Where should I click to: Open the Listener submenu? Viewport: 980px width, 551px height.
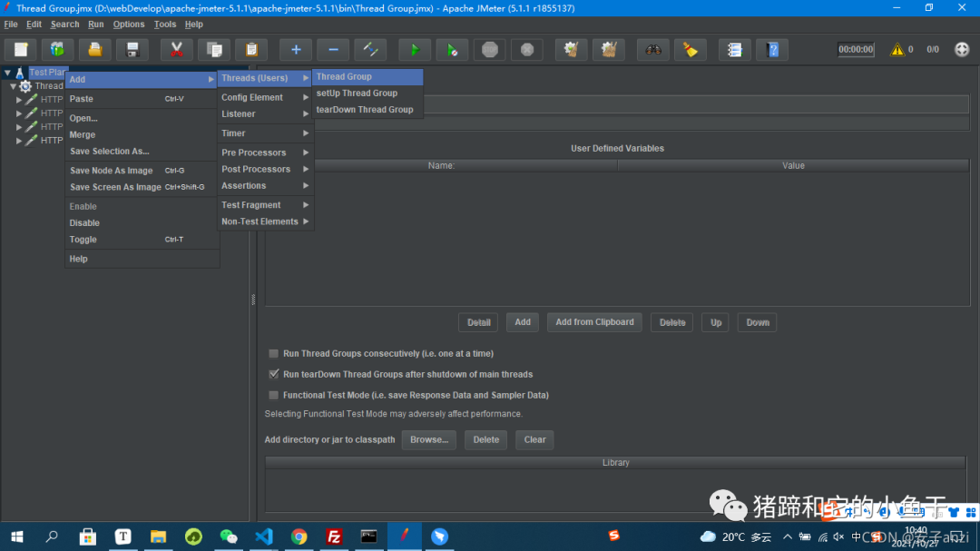click(265, 113)
